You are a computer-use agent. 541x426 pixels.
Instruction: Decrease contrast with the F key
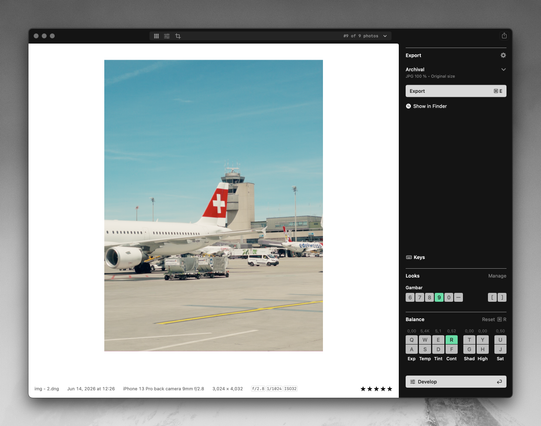(x=451, y=349)
